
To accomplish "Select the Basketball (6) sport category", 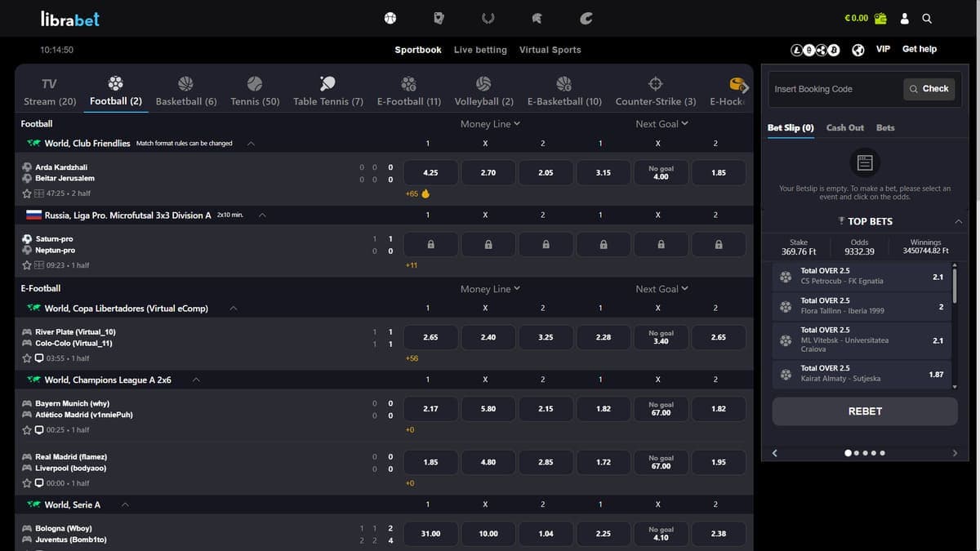I will [186, 91].
